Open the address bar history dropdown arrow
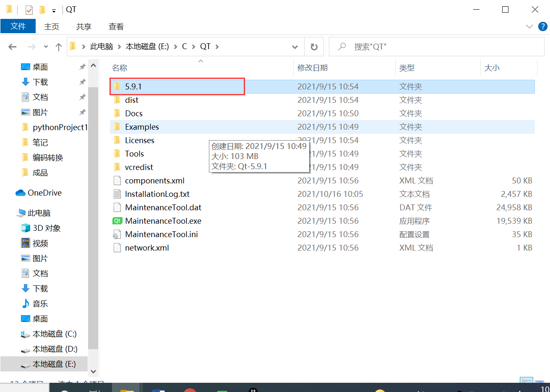The width and height of the screenshot is (550, 392). click(x=295, y=47)
